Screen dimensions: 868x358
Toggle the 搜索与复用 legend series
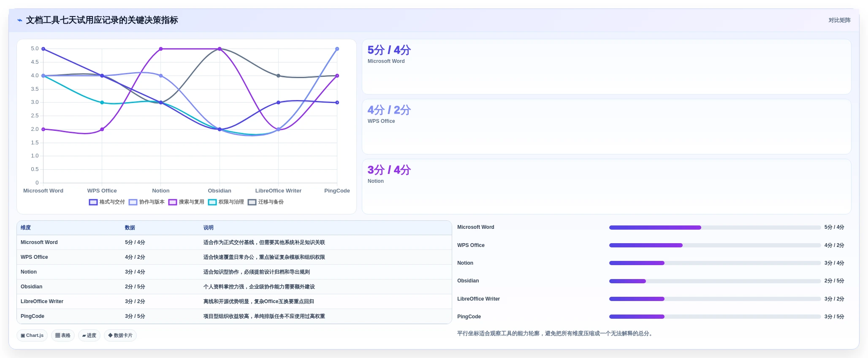[x=186, y=202]
